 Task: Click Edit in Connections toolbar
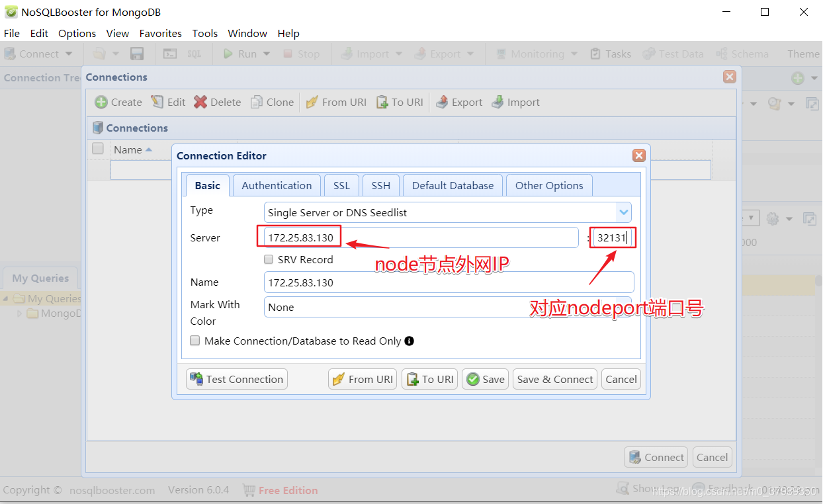coord(168,103)
